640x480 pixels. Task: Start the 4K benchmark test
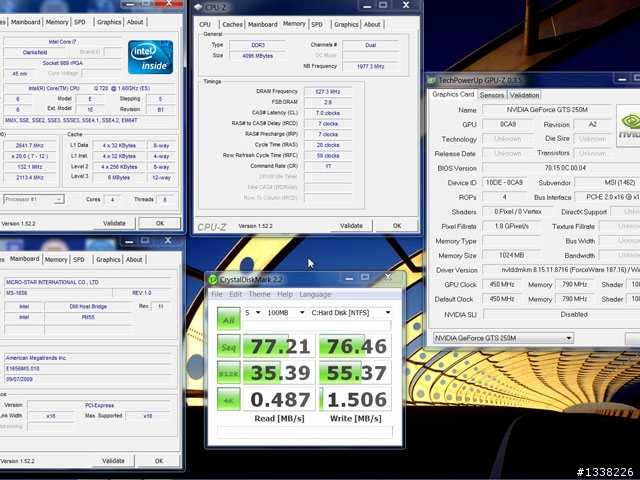(229, 400)
